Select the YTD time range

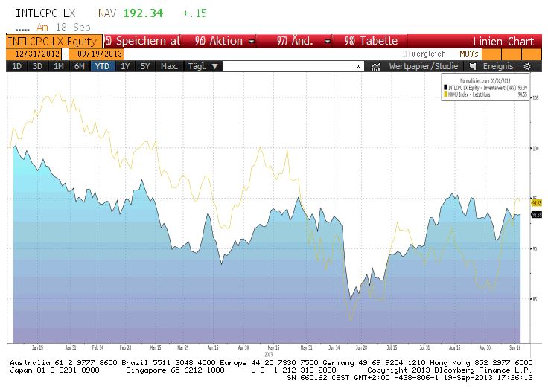[101, 66]
